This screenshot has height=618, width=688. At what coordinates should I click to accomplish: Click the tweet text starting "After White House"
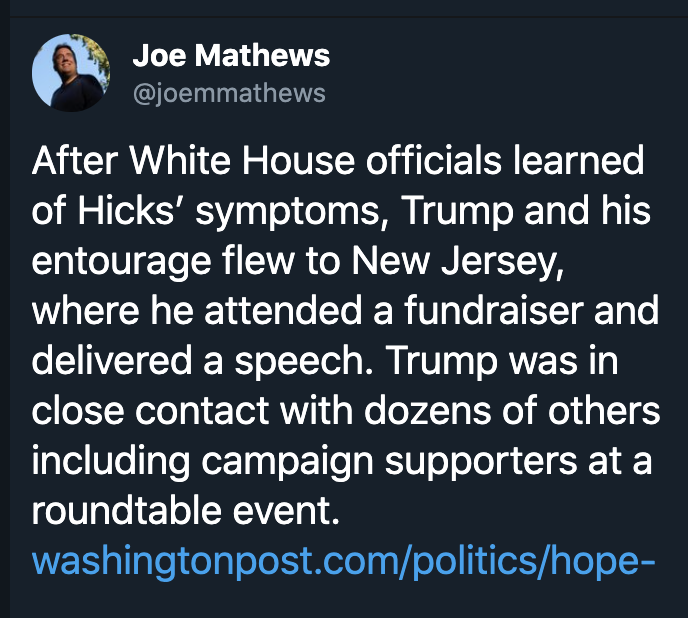[x=346, y=335]
